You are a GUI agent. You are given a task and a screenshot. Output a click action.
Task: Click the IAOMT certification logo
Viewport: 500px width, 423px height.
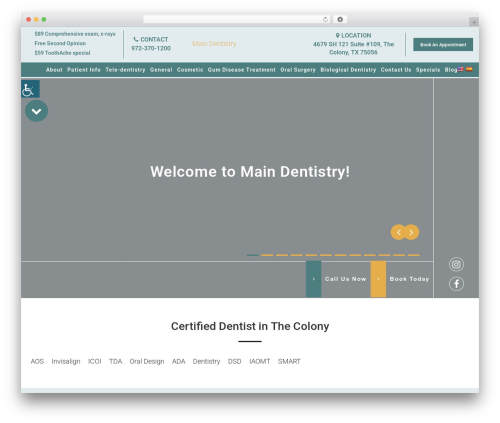point(260,361)
